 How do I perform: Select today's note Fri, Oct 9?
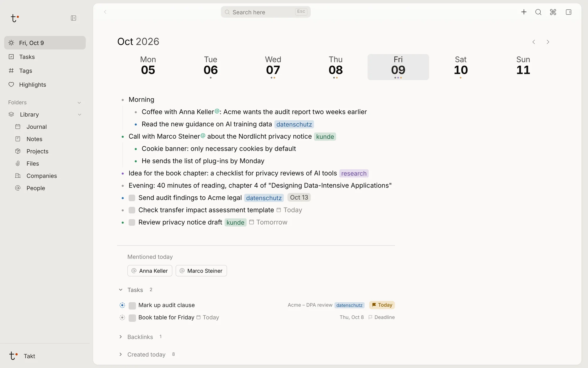(45, 43)
